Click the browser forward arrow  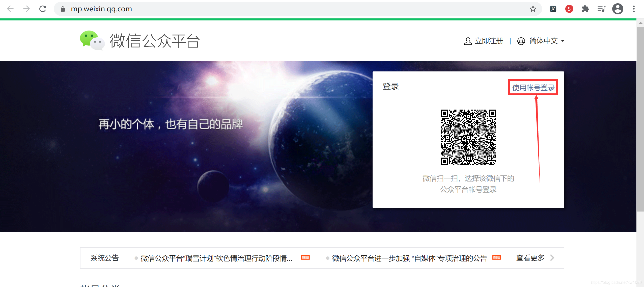click(26, 9)
